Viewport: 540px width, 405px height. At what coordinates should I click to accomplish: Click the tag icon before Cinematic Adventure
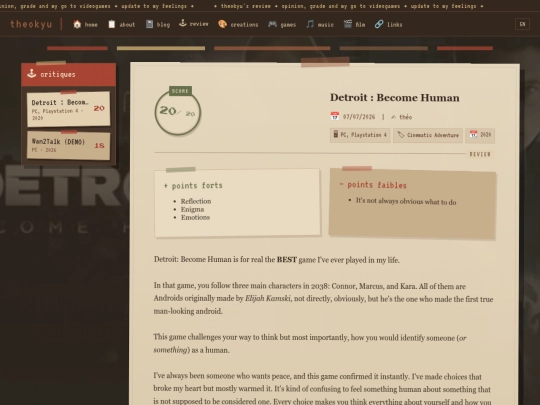tap(401, 135)
